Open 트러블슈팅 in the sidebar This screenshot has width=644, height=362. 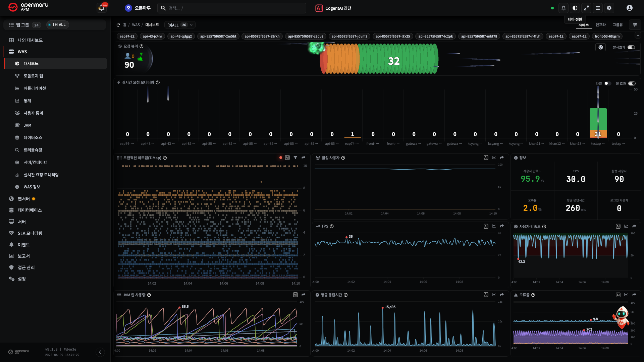coord(33,150)
